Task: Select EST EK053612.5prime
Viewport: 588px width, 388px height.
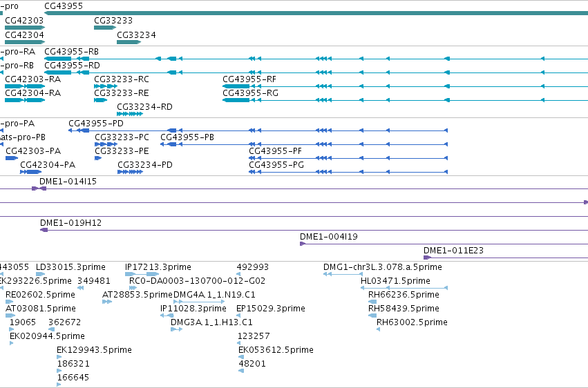Action: click(241, 358)
